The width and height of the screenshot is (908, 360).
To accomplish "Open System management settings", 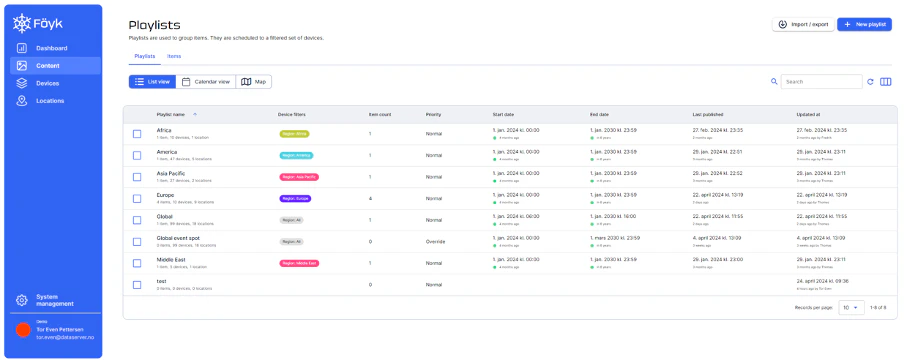I will click(x=54, y=300).
